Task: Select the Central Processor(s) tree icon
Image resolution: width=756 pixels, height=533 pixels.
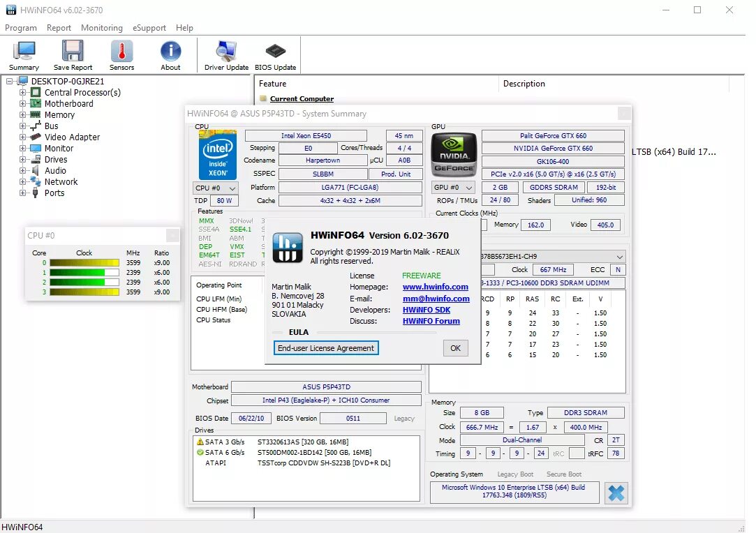Action: 36,92
